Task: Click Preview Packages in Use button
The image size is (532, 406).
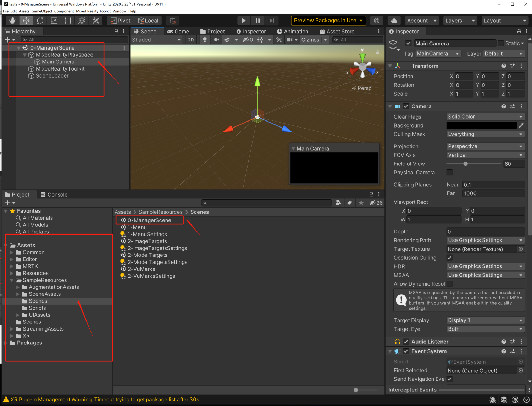Action: pyautogui.click(x=328, y=21)
